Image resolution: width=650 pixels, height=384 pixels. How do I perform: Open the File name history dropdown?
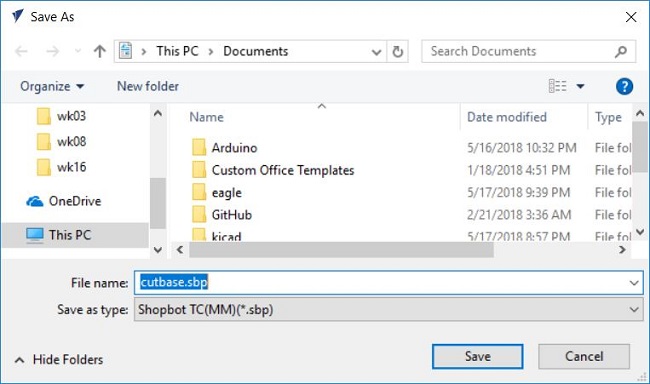(x=634, y=283)
